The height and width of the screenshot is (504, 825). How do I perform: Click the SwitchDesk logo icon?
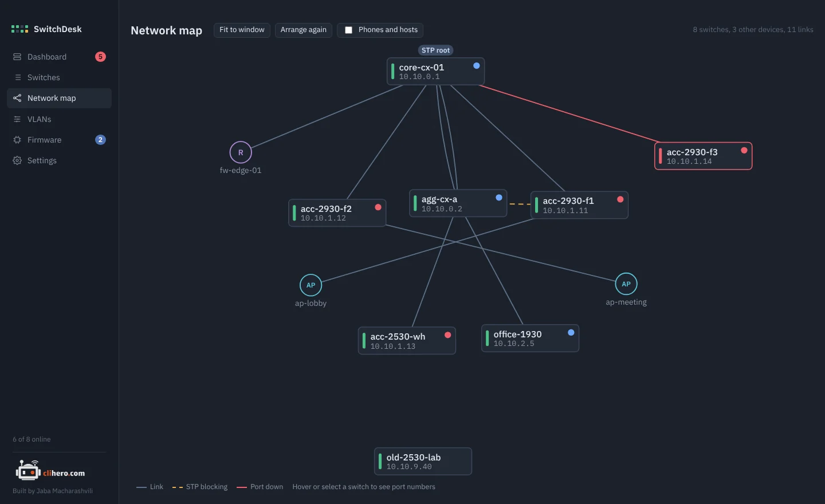(x=19, y=29)
